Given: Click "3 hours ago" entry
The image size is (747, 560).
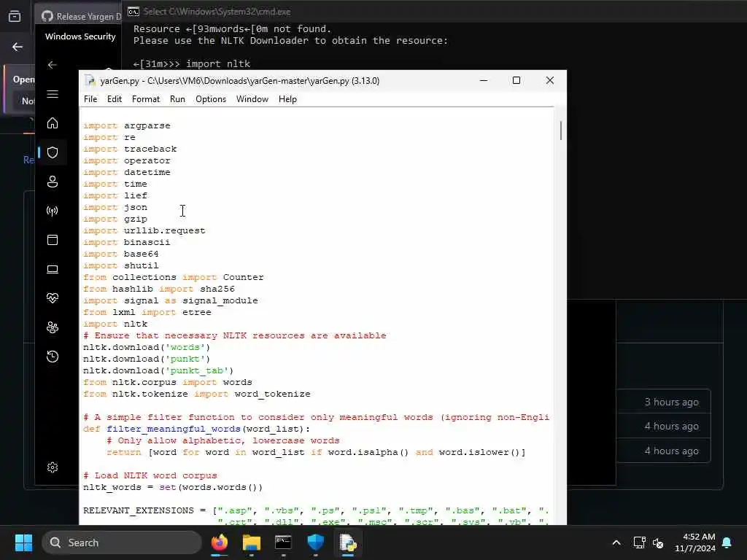Looking at the screenshot, I should (671, 402).
